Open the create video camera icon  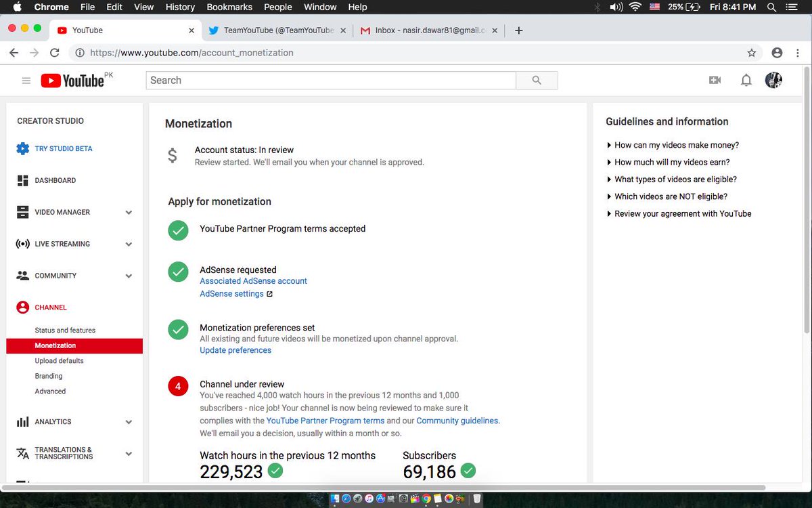click(715, 80)
